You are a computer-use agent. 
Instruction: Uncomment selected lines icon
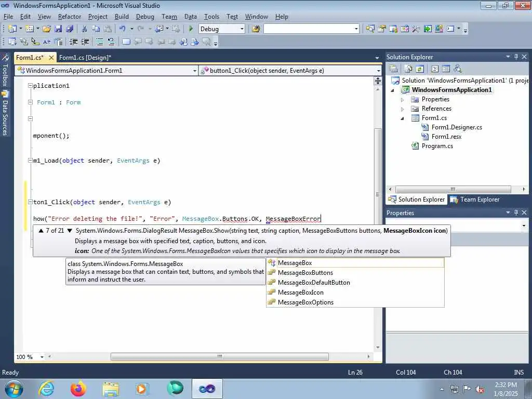tap(111, 42)
